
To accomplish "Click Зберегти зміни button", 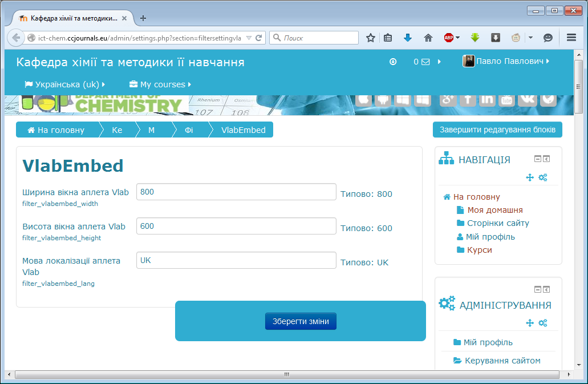I will point(301,321).
